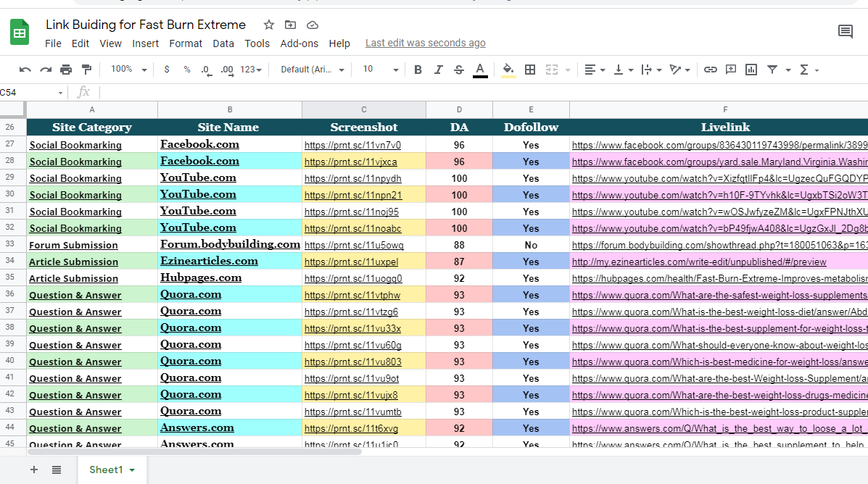Open comment history icon at top right
The image size is (868, 484).
point(846,31)
